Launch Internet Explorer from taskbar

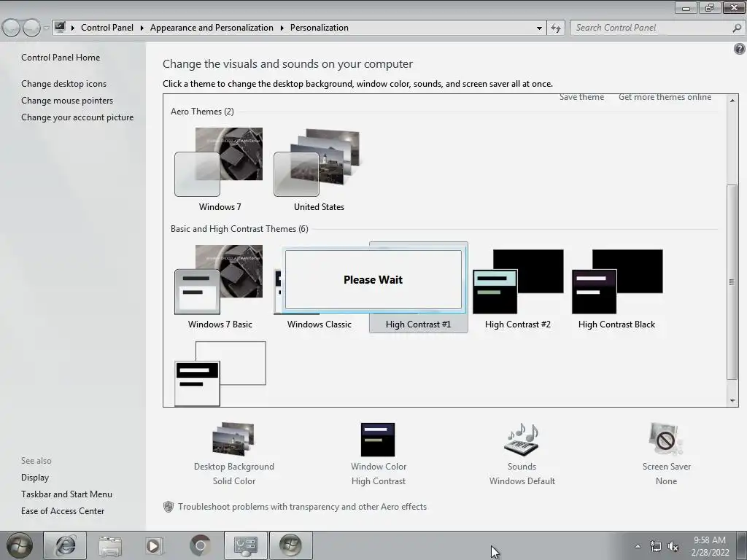(65, 545)
